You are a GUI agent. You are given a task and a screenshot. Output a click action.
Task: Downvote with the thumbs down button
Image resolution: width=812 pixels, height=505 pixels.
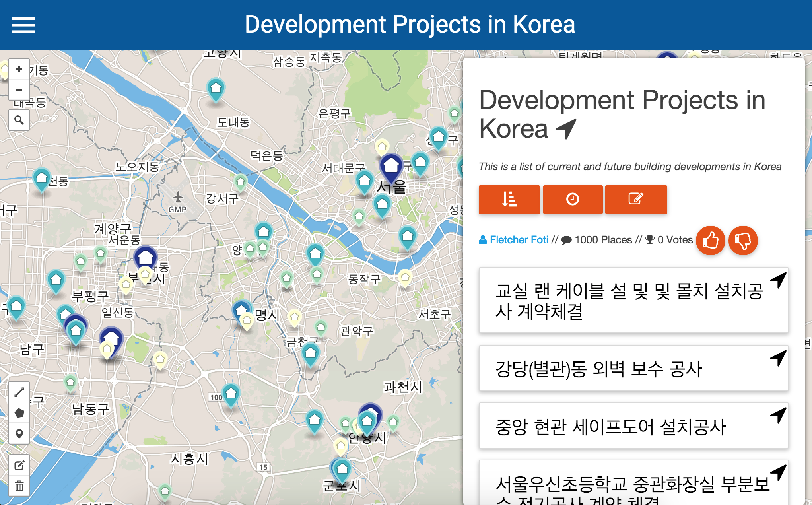pos(743,241)
